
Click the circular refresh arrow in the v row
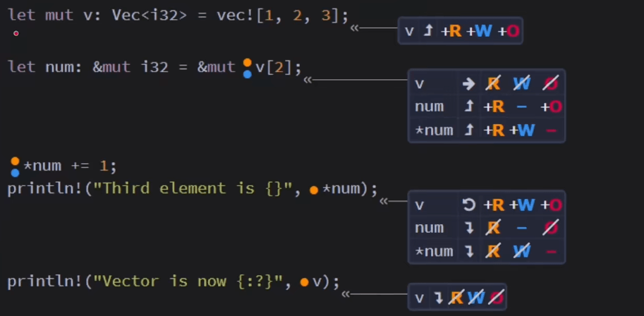tap(468, 205)
